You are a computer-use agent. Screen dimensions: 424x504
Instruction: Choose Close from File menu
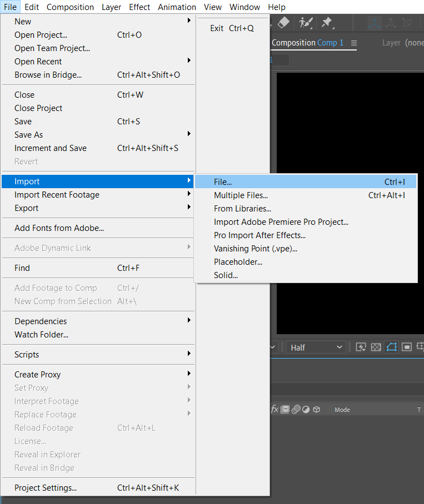click(98, 95)
